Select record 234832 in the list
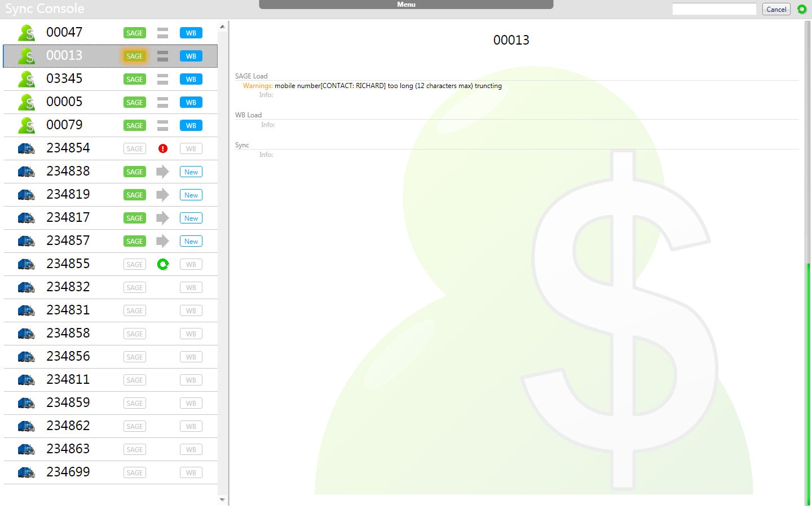This screenshot has height=508, width=812. coord(68,287)
